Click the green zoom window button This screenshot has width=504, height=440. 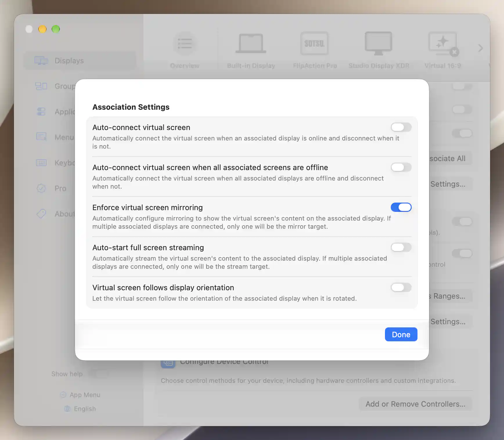tap(56, 29)
